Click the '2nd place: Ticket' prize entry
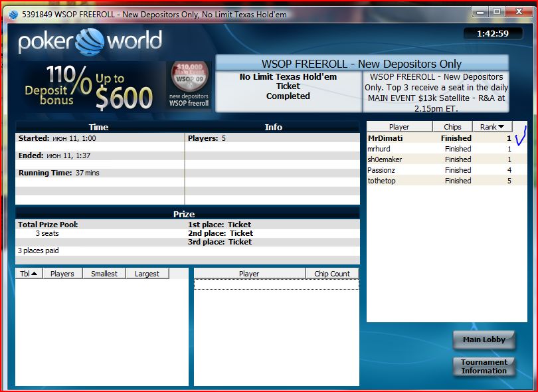The width and height of the screenshot is (538, 392). point(221,233)
